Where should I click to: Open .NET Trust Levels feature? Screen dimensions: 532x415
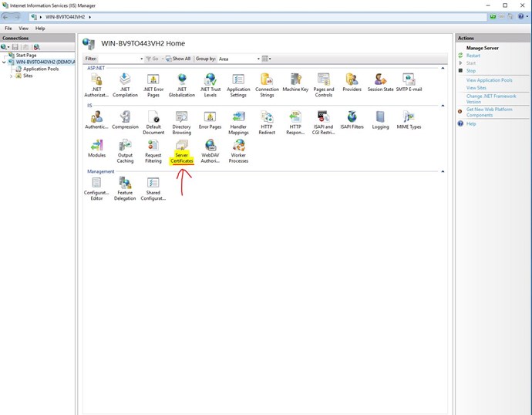[x=210, y=85]
